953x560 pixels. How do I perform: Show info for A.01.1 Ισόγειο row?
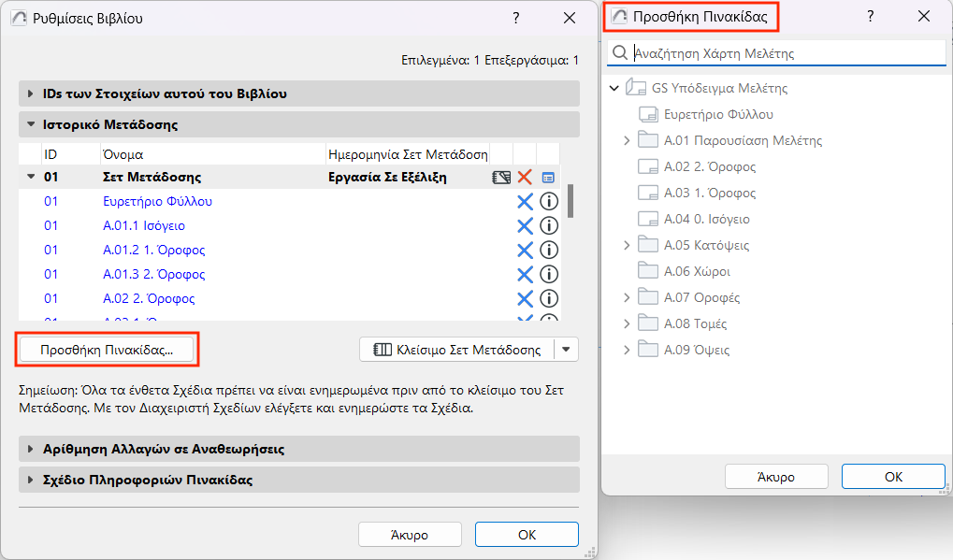coord(549,225)
